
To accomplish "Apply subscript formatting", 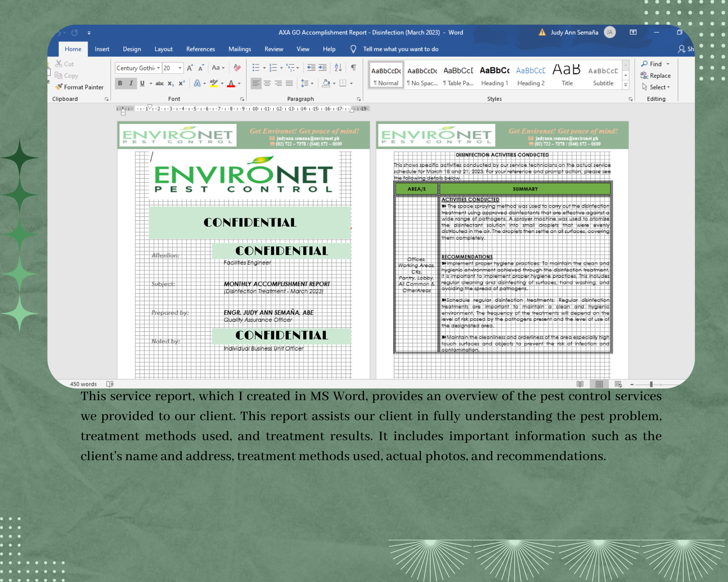I will click(171, 83).
